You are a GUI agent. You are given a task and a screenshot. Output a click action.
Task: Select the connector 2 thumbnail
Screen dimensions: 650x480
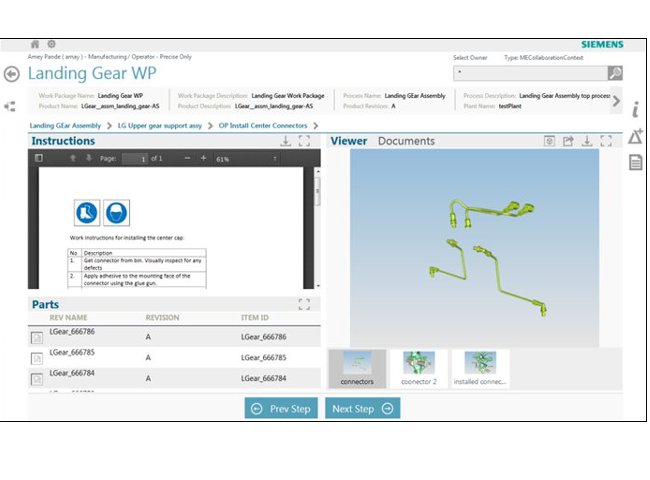pos(419,369)
